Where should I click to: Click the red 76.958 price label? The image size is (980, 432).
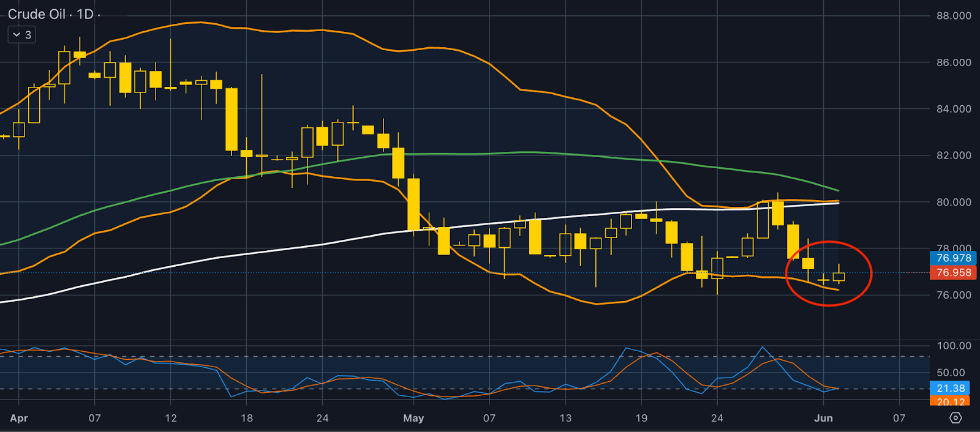coord(953,273)
